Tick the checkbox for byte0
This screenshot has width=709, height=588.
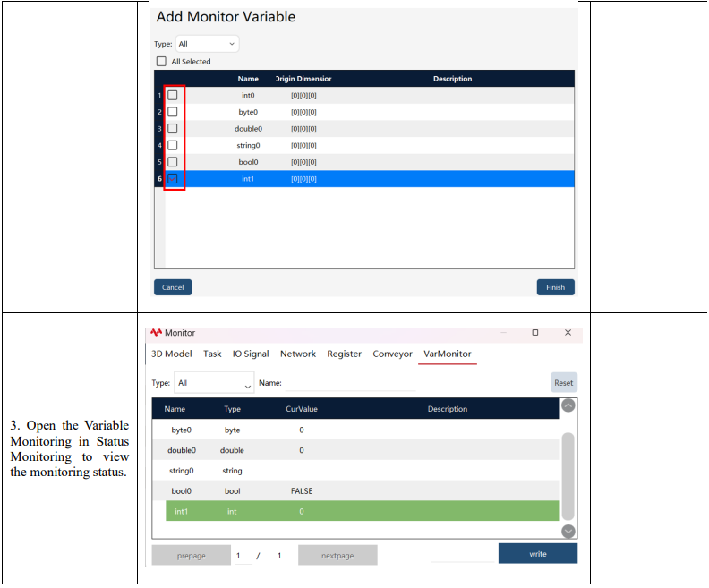[x=172, y=112]
